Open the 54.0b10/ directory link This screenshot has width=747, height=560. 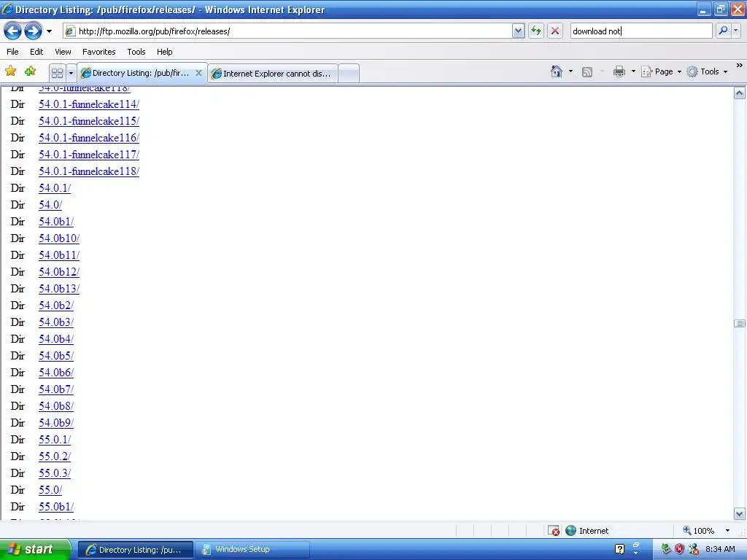click(x=59, y=238)
